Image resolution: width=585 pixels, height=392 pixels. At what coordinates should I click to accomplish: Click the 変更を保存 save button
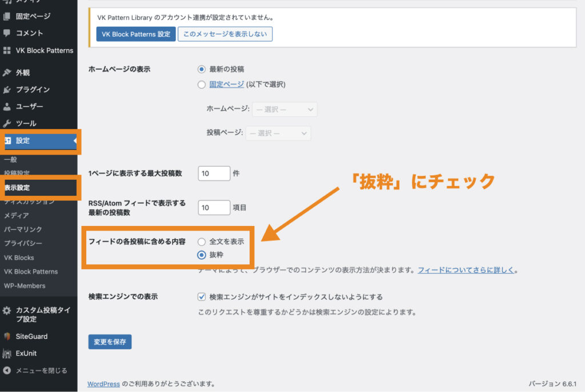(109, 341)
